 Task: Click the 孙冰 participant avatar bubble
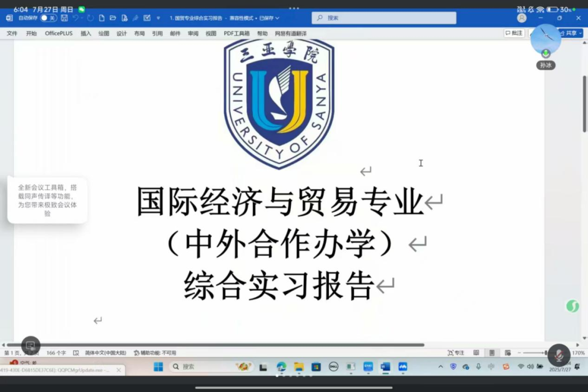click(546, 40)
